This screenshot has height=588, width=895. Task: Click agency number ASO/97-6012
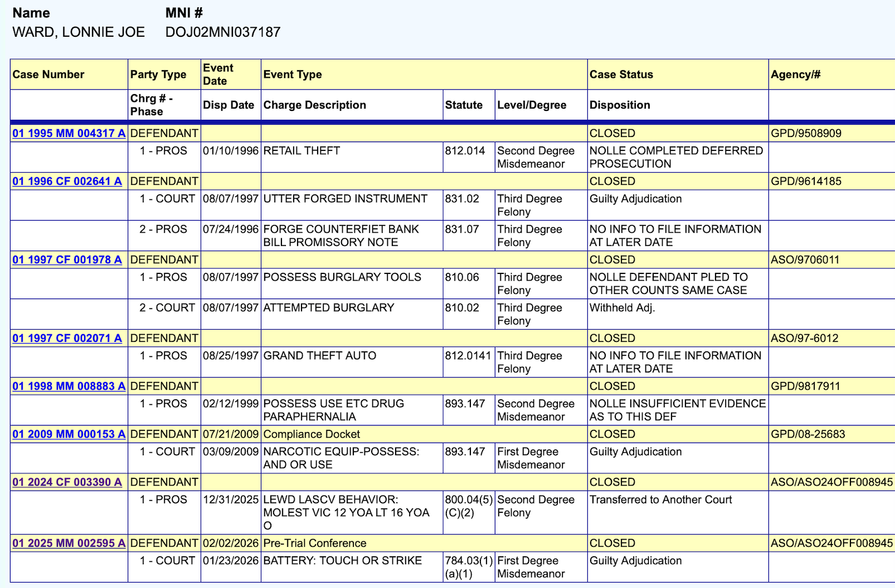pyautogui.click(x=805, y=338)
